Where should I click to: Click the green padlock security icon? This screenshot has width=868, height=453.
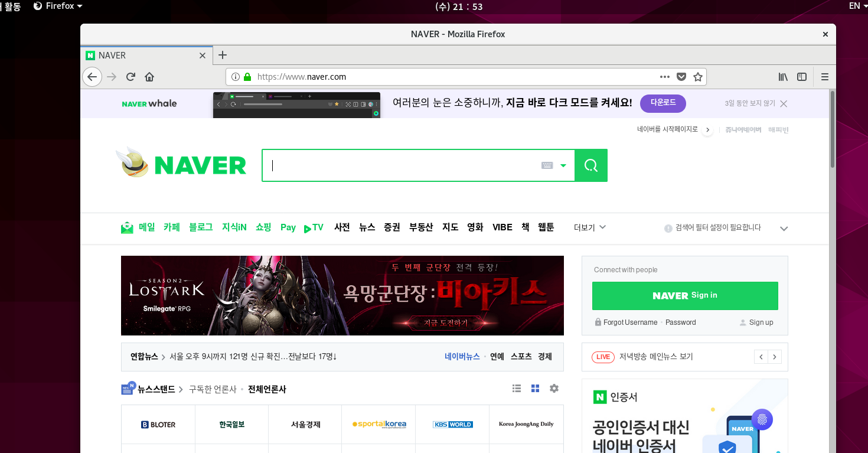(247, 77)
